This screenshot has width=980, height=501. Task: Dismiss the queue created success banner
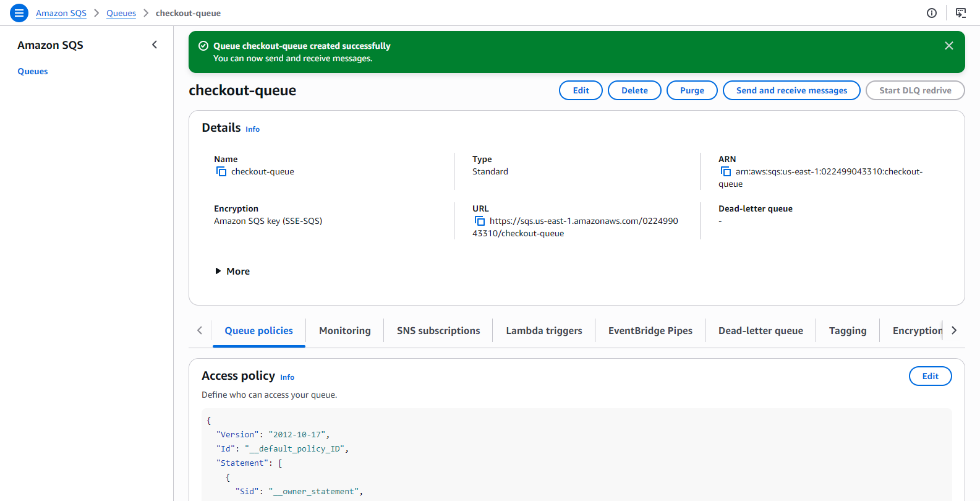[x=949, y=46]
